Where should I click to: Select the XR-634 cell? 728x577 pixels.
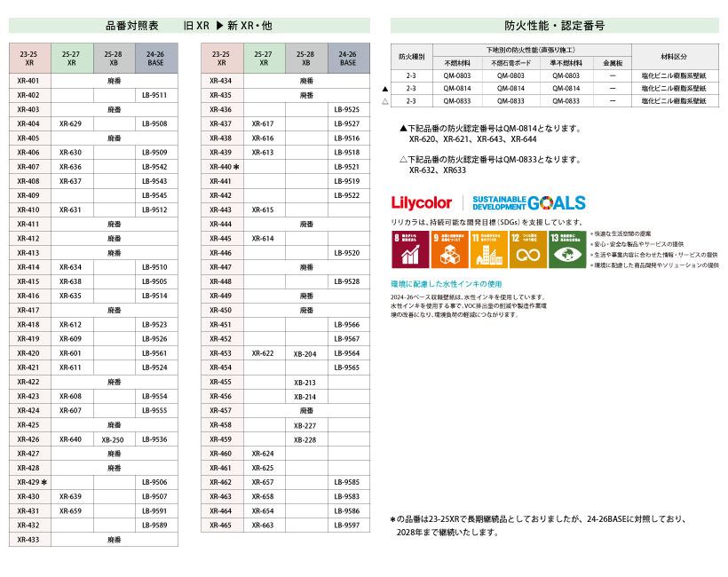click(x=70, y=267)
